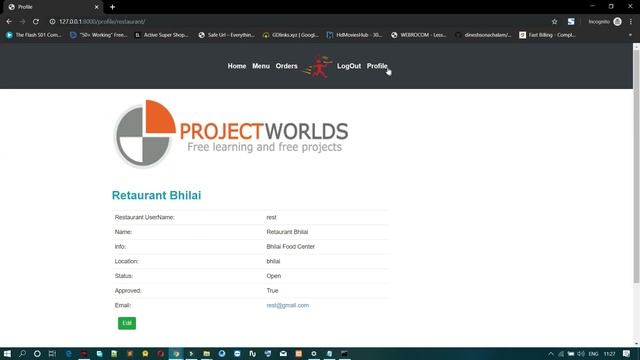Open the Edge browser on taskbar
The image size is (640, 360).
(x=68, y=353)
